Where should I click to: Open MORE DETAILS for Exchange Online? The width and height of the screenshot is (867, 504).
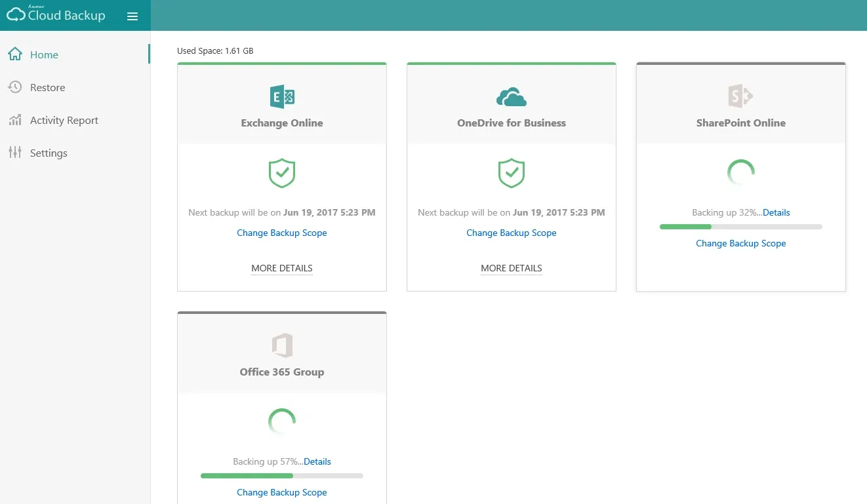282,268
